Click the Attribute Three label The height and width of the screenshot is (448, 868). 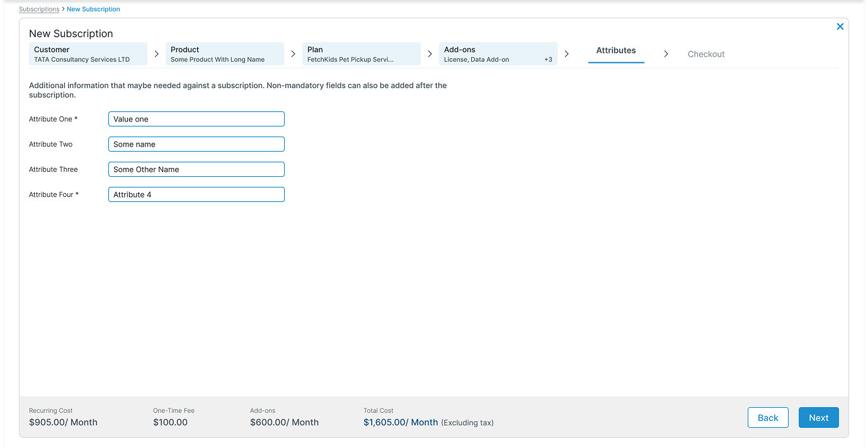(54, 169)
